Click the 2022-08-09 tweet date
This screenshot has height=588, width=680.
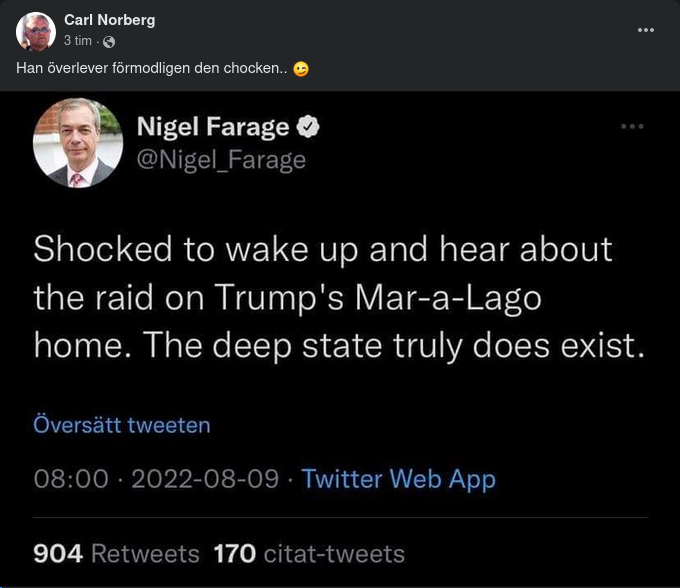[x=205, y=479]
